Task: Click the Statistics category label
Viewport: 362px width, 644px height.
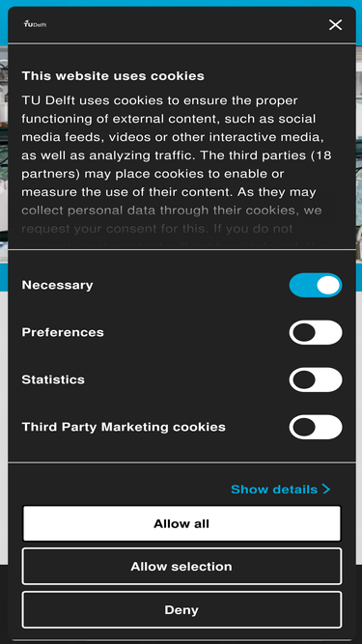Action: (x=53, y=379)
